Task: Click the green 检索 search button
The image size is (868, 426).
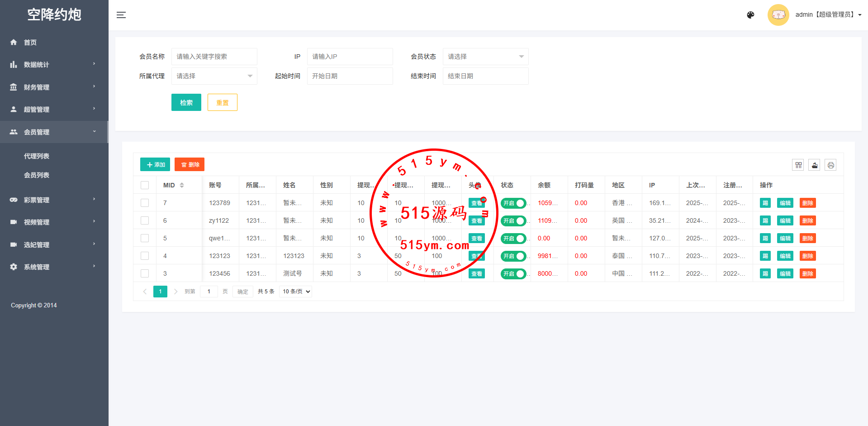Action: click(x=186, y=102)
